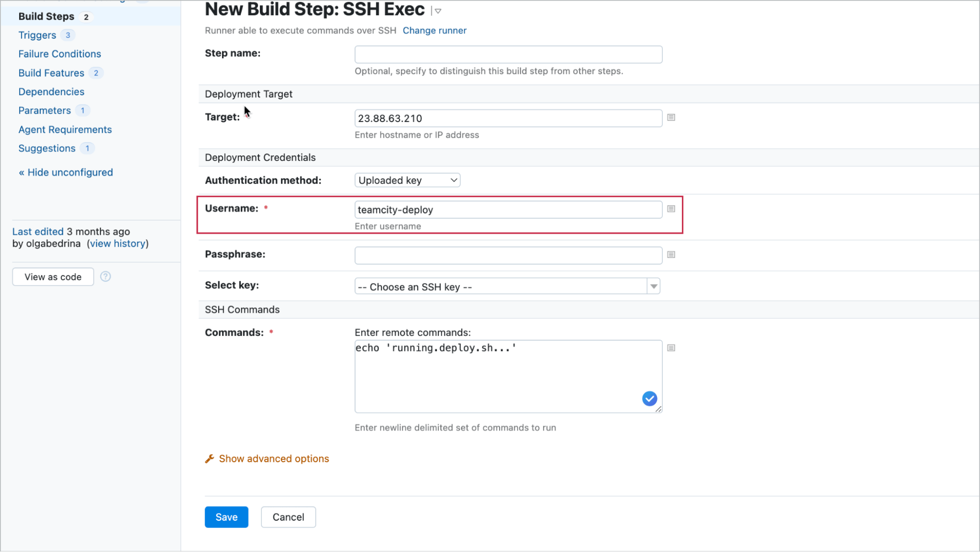
Task: Click the Save button
Action: click(x=226, y=517)
